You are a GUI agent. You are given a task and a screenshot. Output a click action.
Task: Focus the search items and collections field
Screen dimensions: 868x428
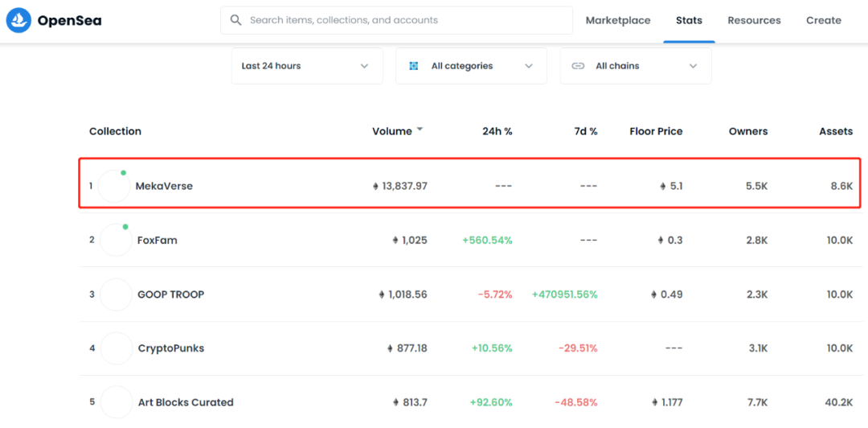(x=396, y=20)
